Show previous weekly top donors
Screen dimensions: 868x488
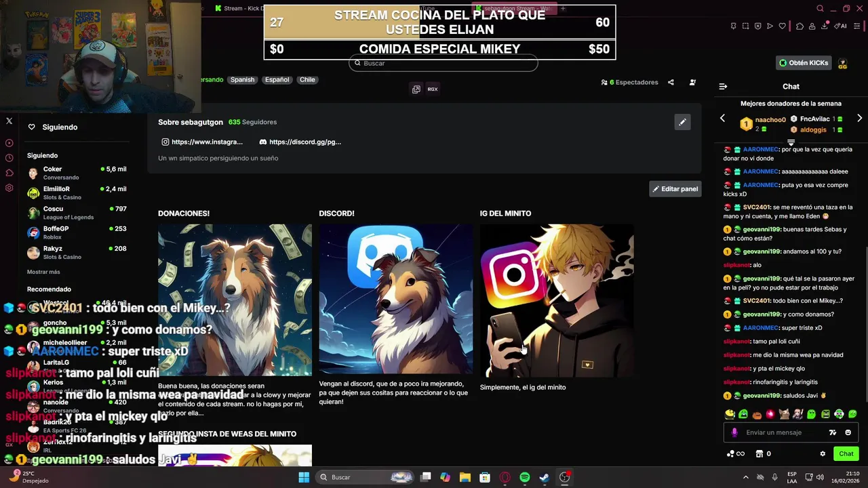point(722,119)
